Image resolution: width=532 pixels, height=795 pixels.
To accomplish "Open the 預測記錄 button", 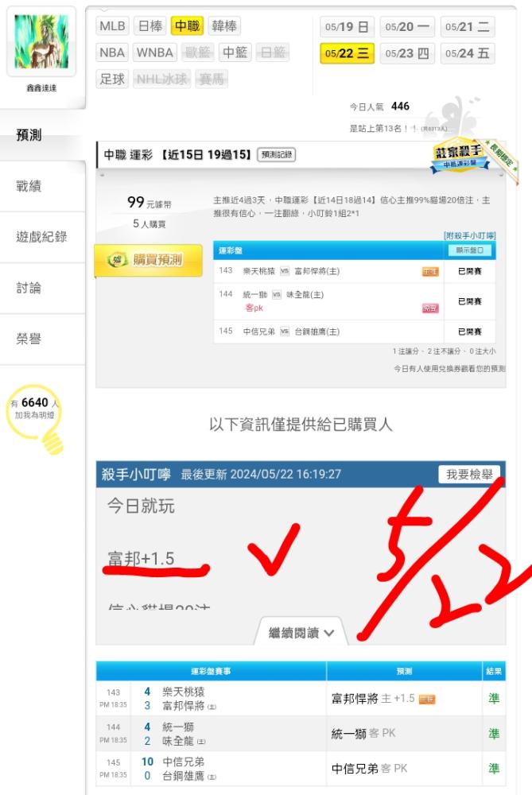I will [277, 155].
